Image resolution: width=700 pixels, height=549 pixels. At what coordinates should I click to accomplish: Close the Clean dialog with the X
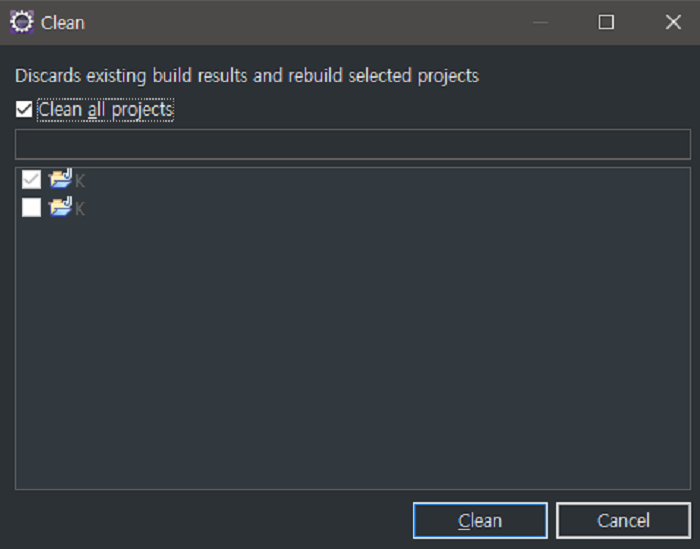(x=673, y=22)
